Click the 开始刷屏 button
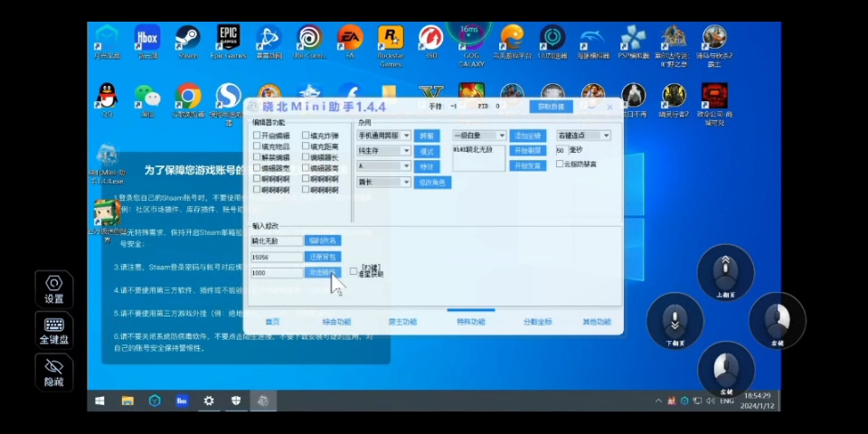 [528, 151]
